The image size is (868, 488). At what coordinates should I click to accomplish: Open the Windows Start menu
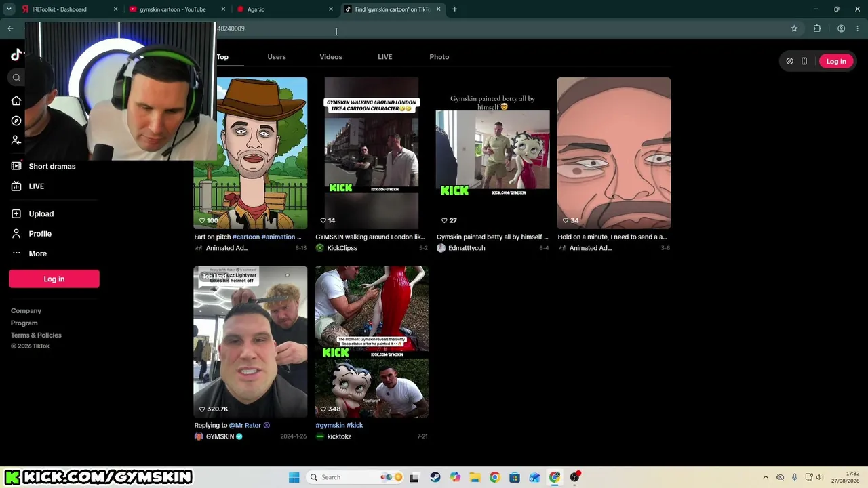coord(294,477)
